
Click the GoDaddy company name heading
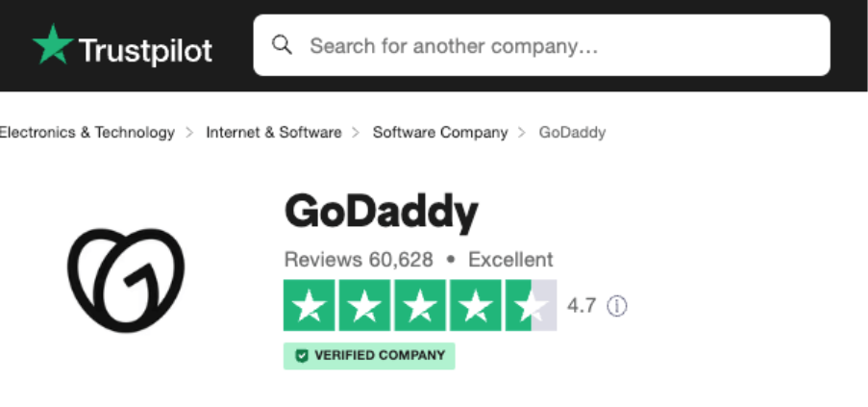click(381, 214)
